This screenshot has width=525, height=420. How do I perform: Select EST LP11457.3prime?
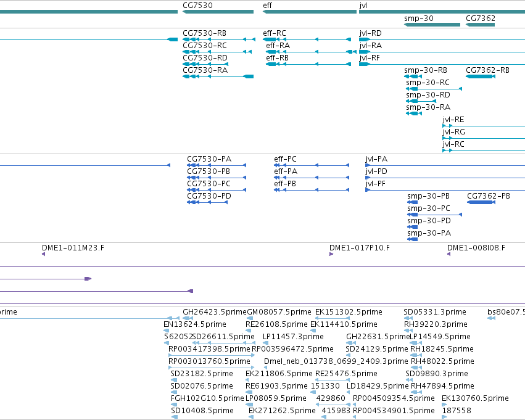pyautogui.click(x=265, y=343)
